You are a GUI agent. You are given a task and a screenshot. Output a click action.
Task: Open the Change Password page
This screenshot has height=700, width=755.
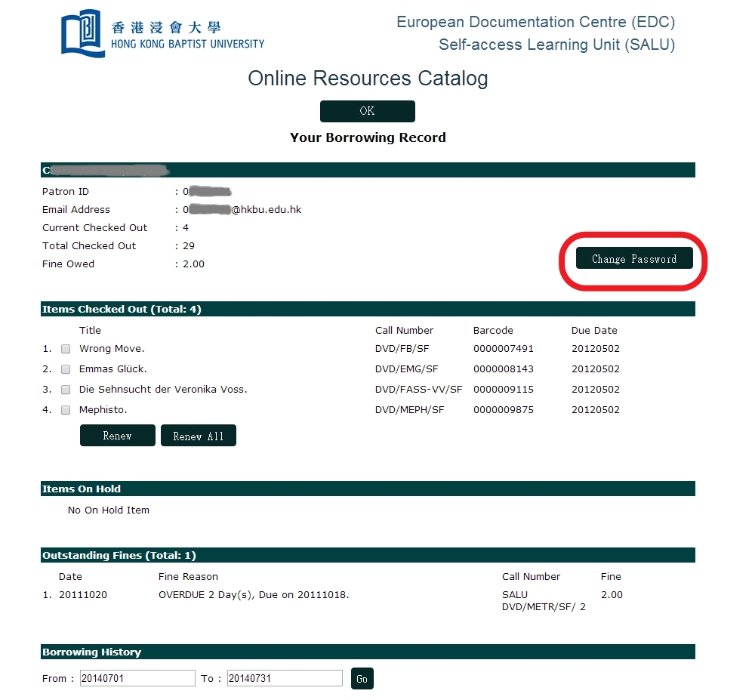tap(633, 258)
